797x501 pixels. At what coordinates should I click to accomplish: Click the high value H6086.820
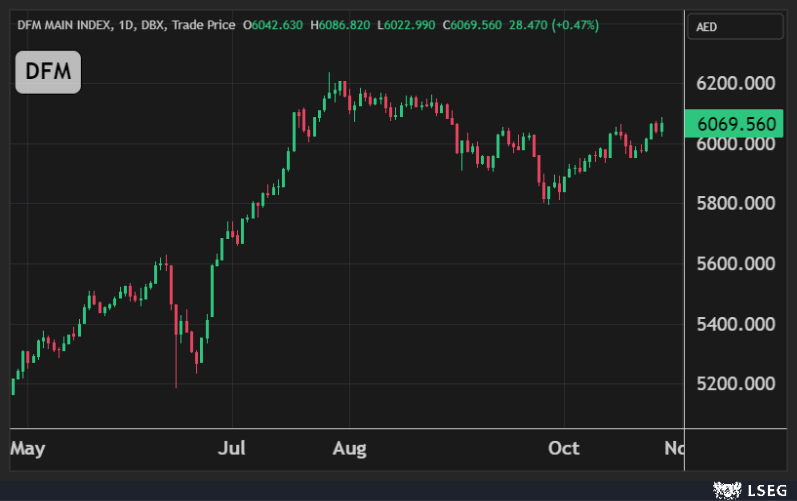click(345, 24)
